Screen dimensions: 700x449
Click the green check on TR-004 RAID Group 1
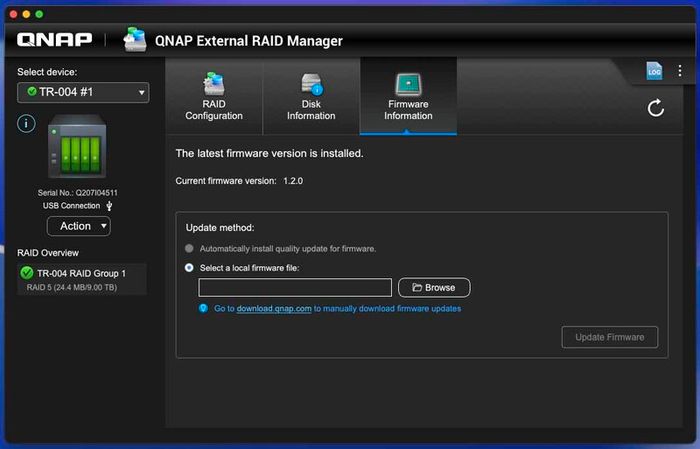(27, 272)
